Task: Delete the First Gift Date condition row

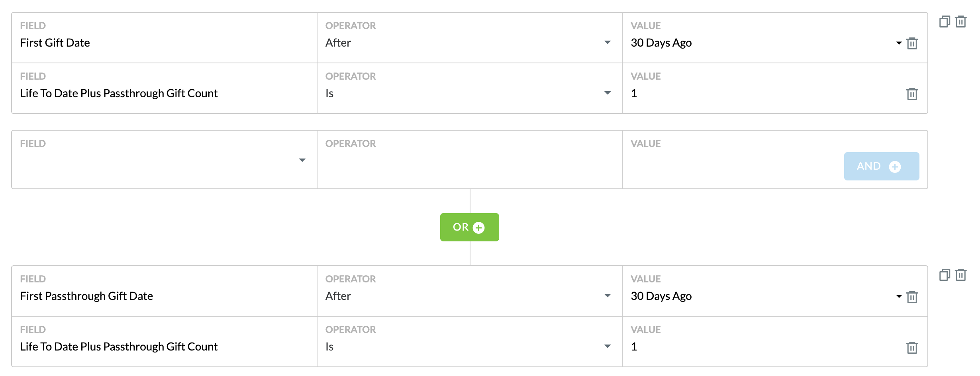Action: click(912, 43)
